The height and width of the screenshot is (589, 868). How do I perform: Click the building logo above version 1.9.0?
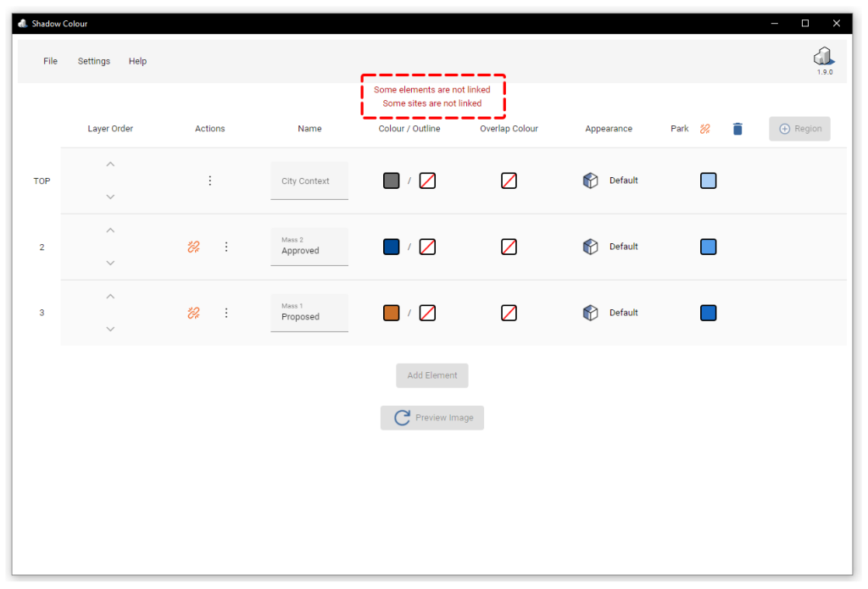coord(823,56)
